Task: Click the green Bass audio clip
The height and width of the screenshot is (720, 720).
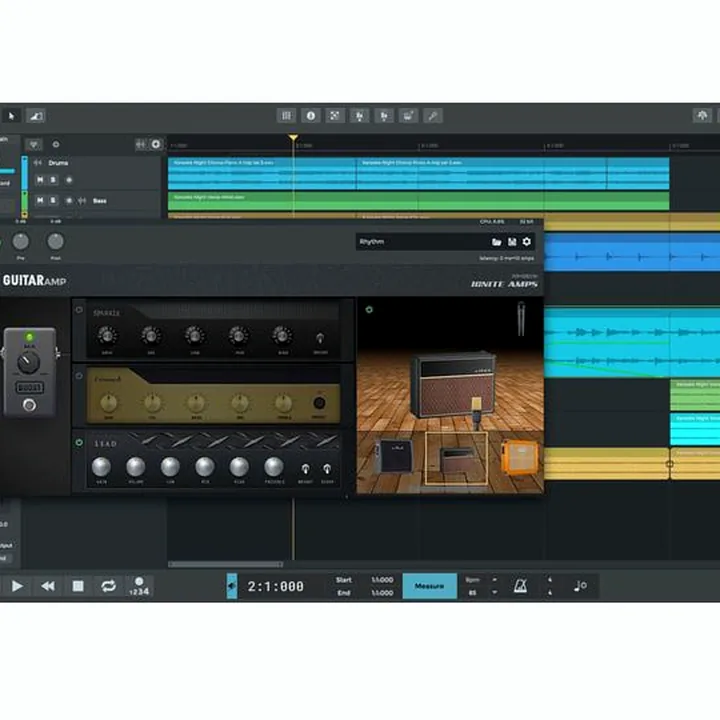Action: pos(418,201)
